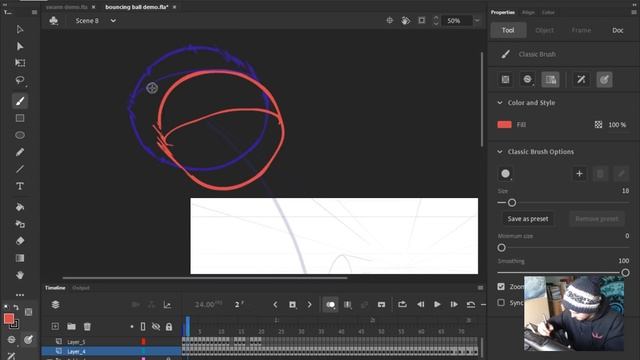Select the Hand tool
This screenshot has height=360, width=640.
pos(20,275)
